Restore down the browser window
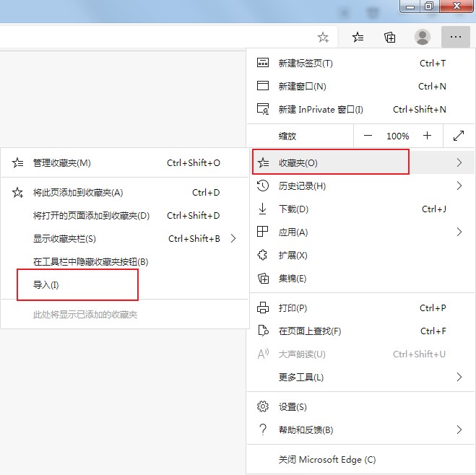This screenshot has width=476, height=475. pos(429,6)
